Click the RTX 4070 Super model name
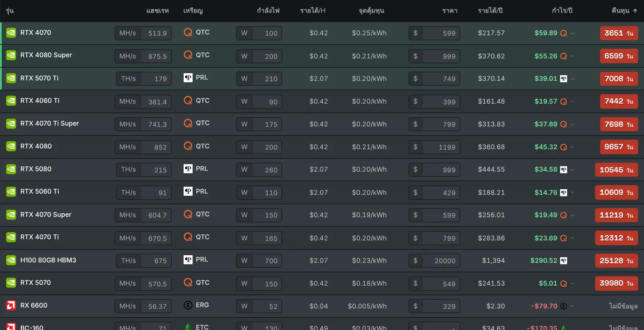The width and height of the screenshot is (644, 330). pos(46,214)
